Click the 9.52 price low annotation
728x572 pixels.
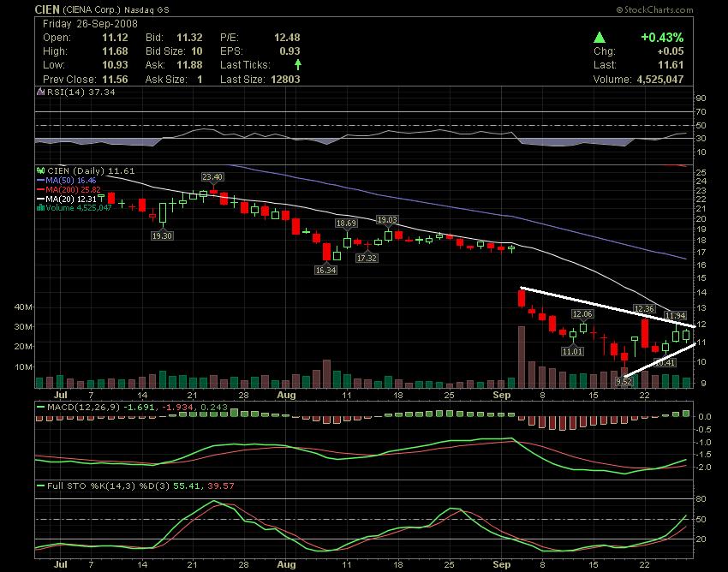click(x=624, y=381)
